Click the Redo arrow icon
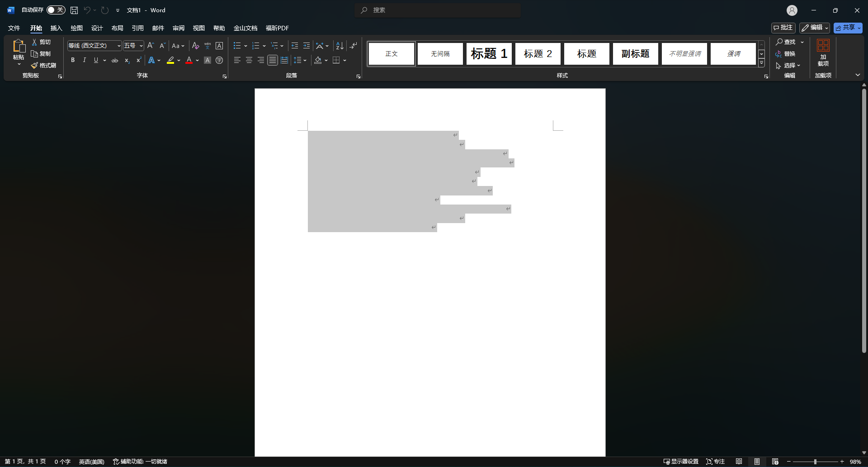The height and width of the screenshot is (467, 868). click(105, 10)
